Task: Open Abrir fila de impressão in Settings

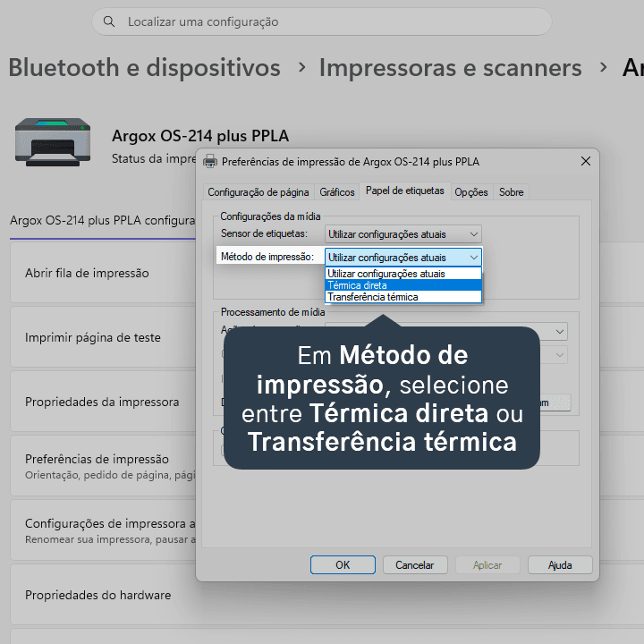Action: (103, 273)
